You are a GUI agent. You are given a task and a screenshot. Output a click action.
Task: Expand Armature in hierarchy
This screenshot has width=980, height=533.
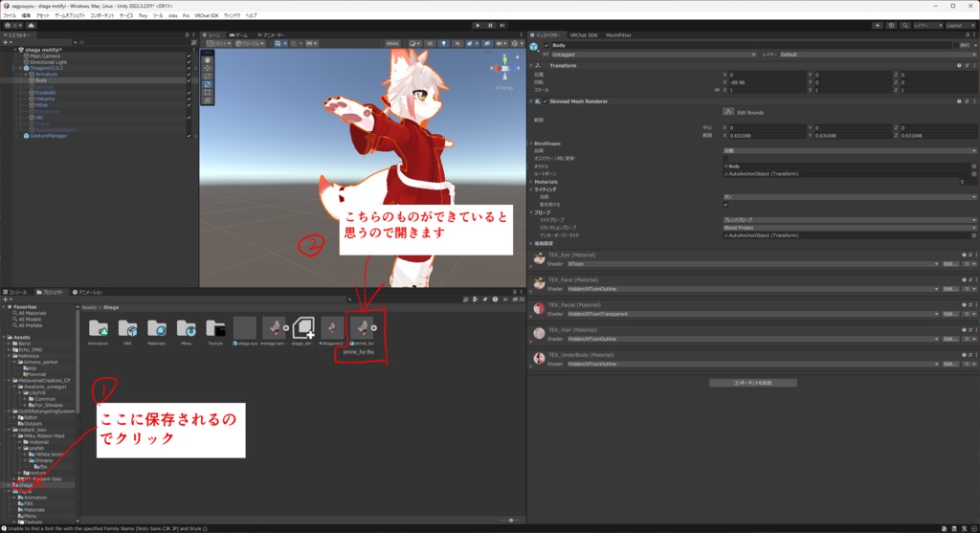click(26, 75)
